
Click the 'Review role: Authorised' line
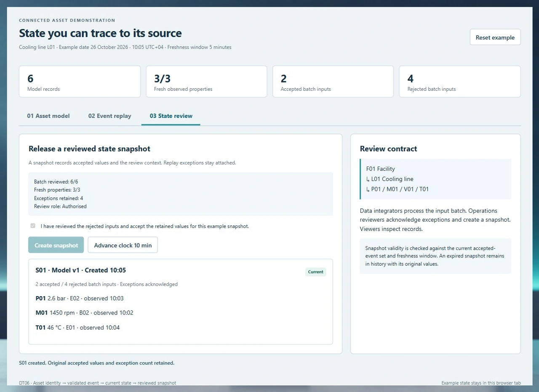(x=60, y=206)
